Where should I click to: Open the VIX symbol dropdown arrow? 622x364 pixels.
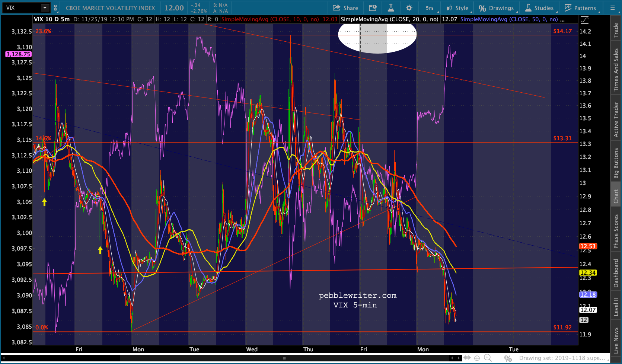[45, 8]
